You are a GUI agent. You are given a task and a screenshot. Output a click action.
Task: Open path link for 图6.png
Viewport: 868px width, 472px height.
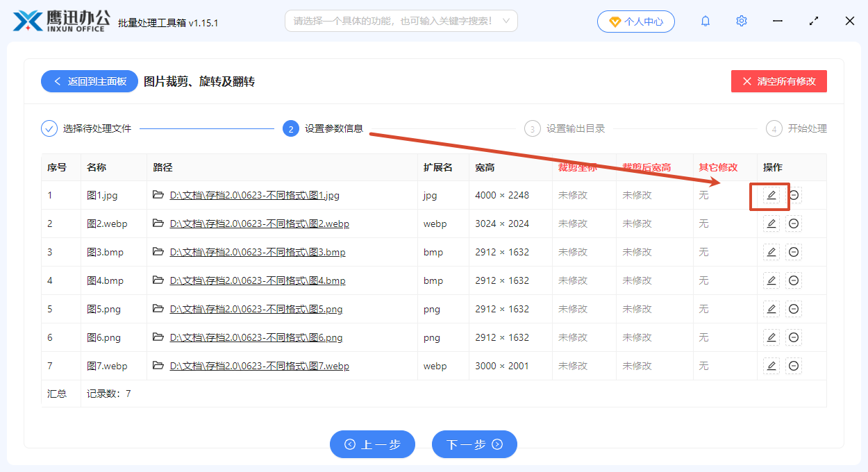pyautogui.click(x=256, y=337)
